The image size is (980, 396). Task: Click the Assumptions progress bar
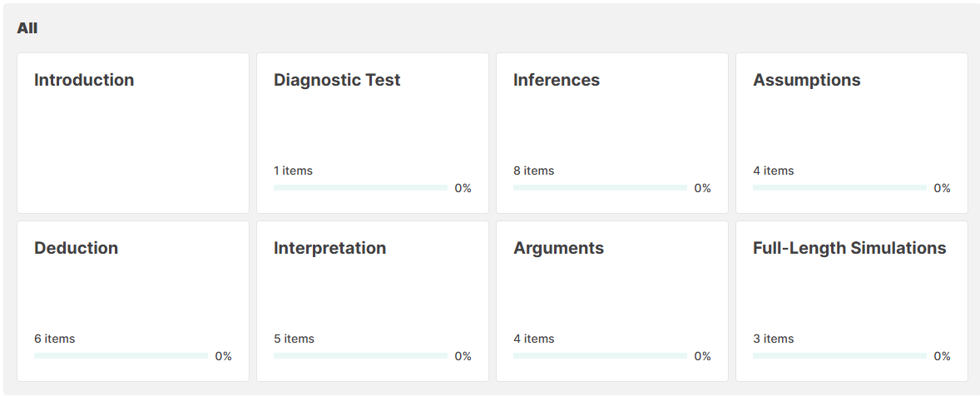point(839,188)
